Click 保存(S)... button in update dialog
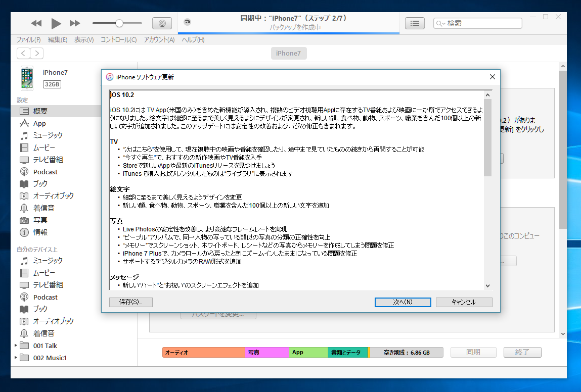 pos(131,302)
